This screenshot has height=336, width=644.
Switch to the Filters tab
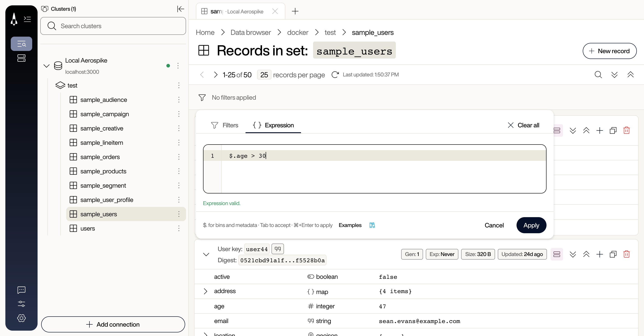pyautogui.click(x=225, y=125)
